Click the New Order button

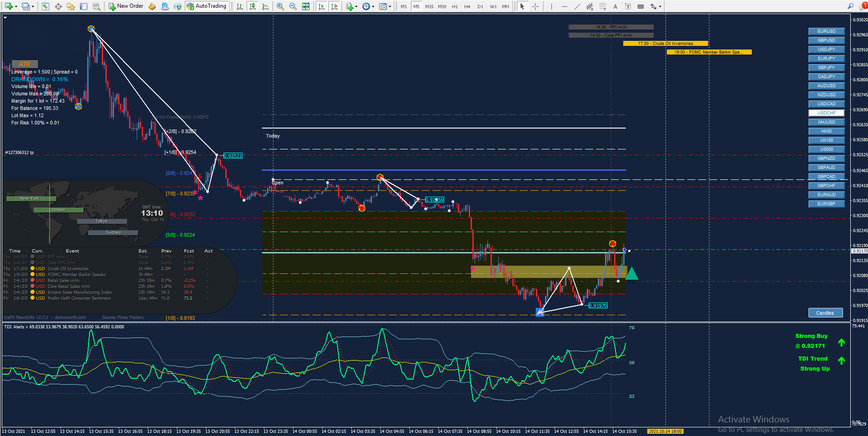[126, 6]
